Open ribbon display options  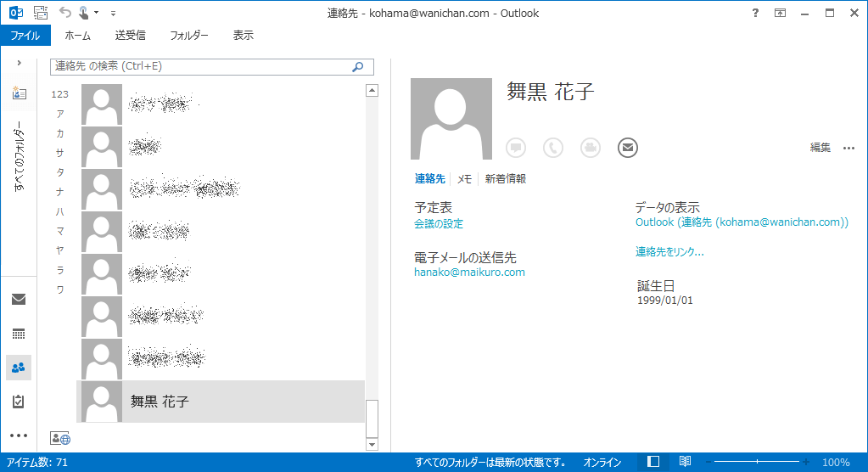pyautogui.click(x=780, y=13)
